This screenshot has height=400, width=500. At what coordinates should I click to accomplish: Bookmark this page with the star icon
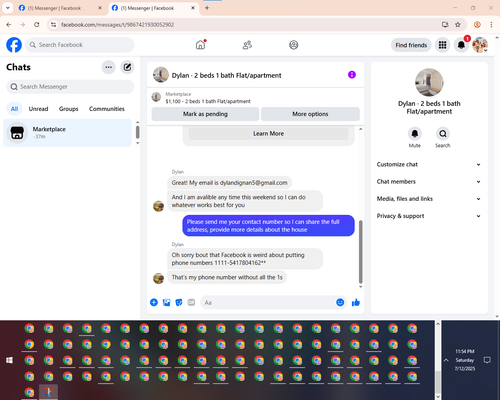coord(458,25)
